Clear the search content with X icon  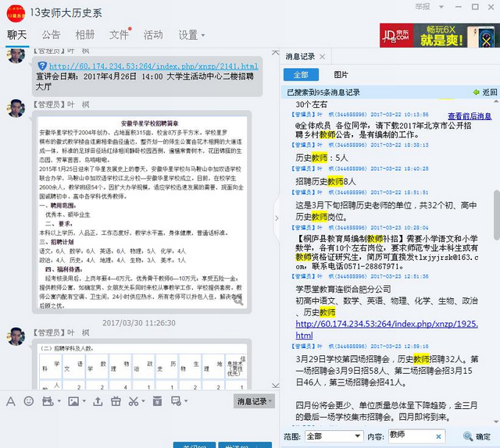click(x=439, y=436)
